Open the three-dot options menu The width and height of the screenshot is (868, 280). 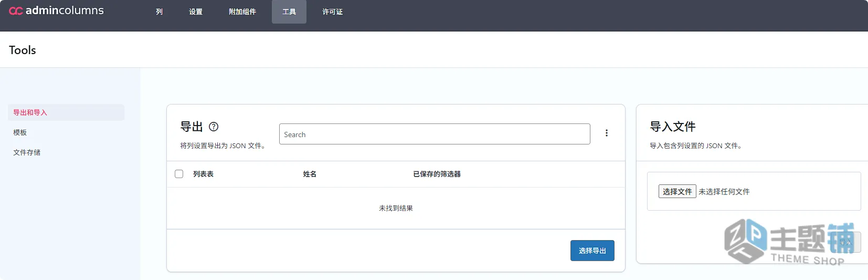pyautogui.click(x=607, y=133)
